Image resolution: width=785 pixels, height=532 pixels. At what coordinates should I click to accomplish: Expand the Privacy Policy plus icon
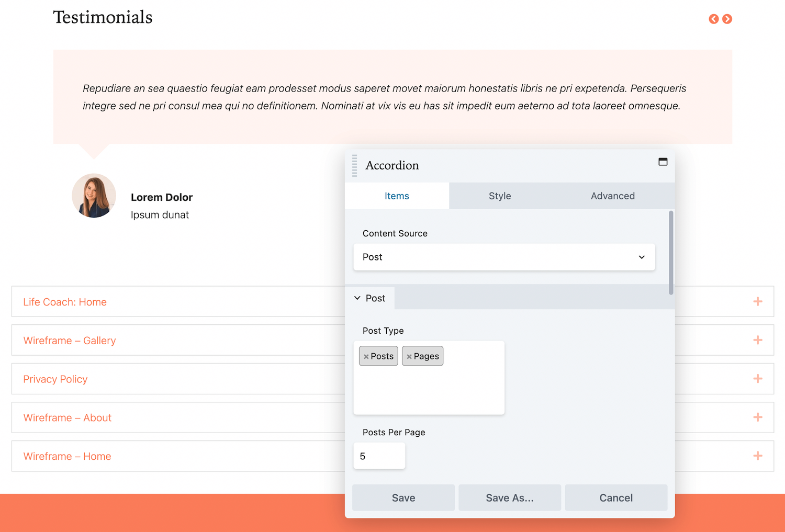(757, 379)
